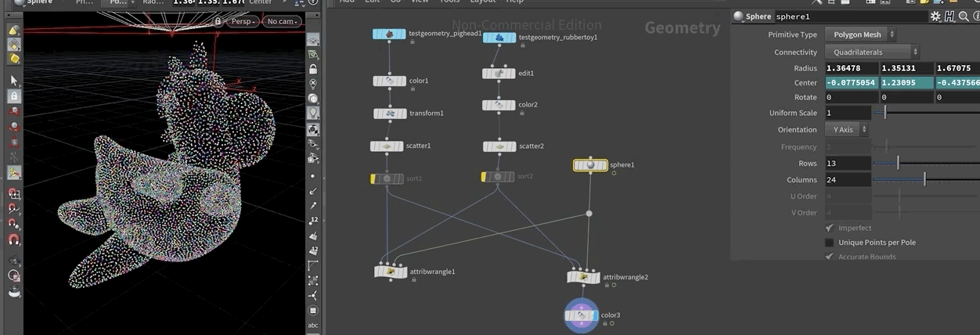Viewport: 980px width, 335px height.
Task: Click the sphere1 node name field
Action: (850, 16)
